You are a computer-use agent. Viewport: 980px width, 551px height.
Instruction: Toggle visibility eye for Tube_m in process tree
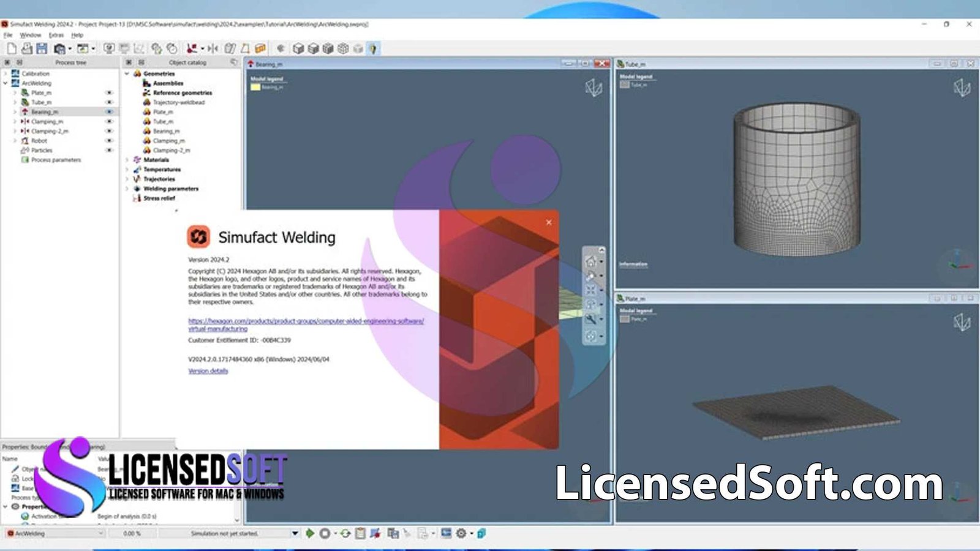[x=109, y=102]
